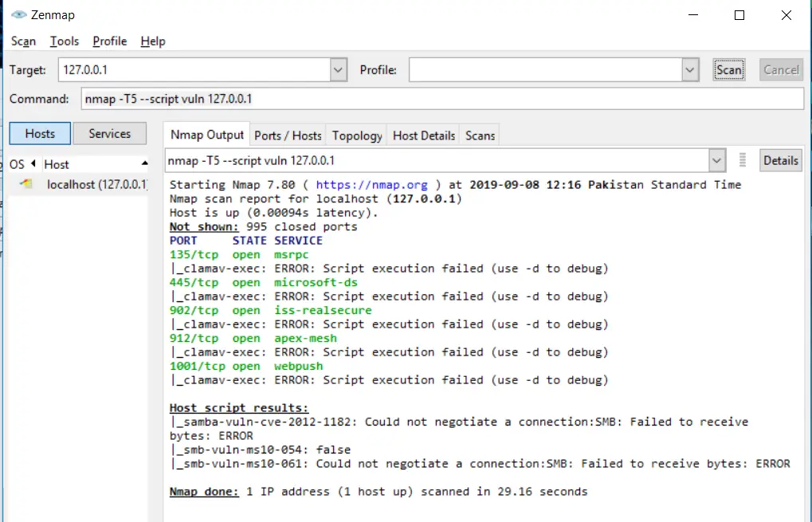The height and width of the screenshot is (522, 812).
Task: Click the localhost OS icon in host list
Action: [x=25, y=183]
